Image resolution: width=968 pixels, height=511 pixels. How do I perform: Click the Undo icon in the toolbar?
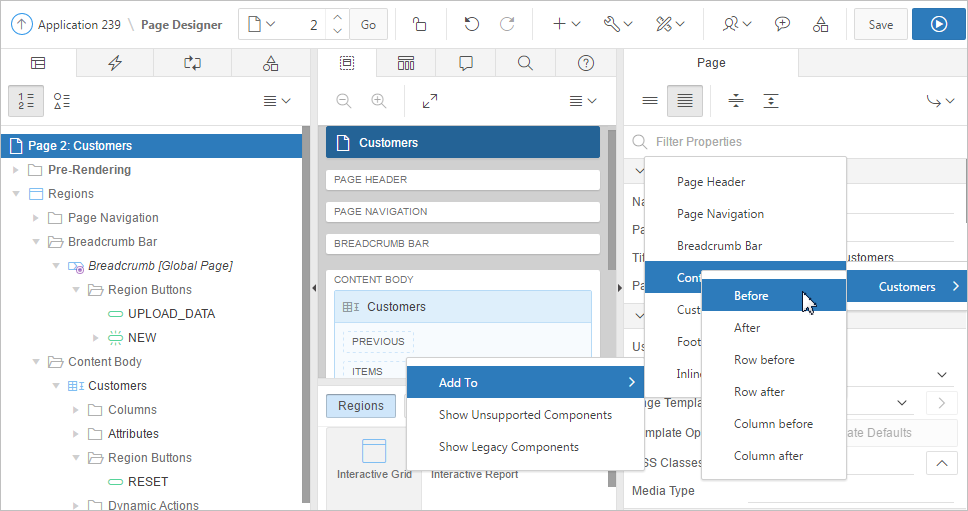[x=472, y=24]
